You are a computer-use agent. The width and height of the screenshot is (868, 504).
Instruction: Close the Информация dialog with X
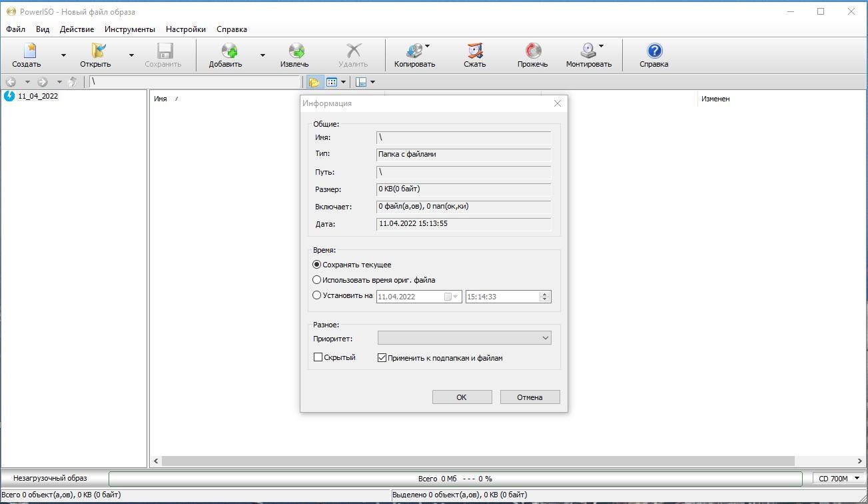[558, 103]
